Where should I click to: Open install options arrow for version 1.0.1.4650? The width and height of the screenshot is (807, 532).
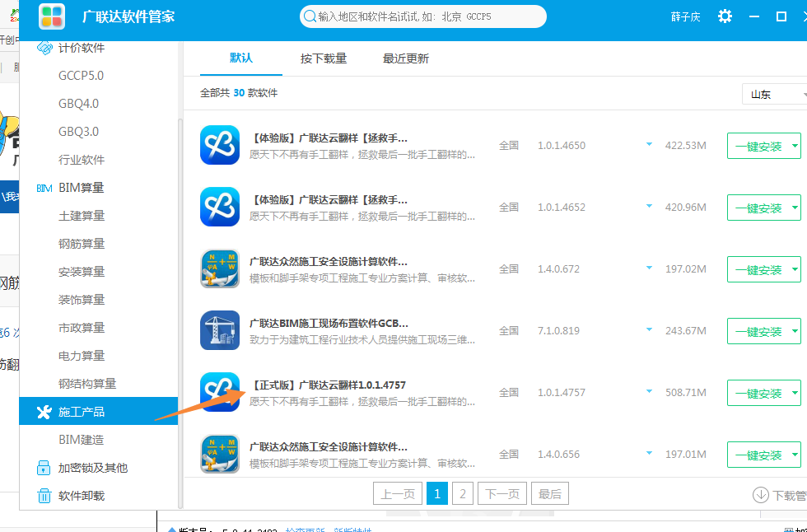pyautogui.click(x=795, y=146)
